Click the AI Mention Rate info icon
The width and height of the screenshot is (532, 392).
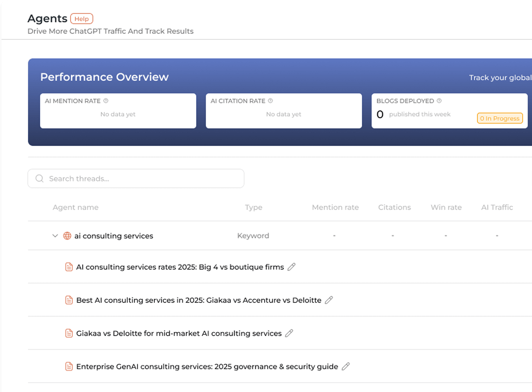tap(106, 101)
